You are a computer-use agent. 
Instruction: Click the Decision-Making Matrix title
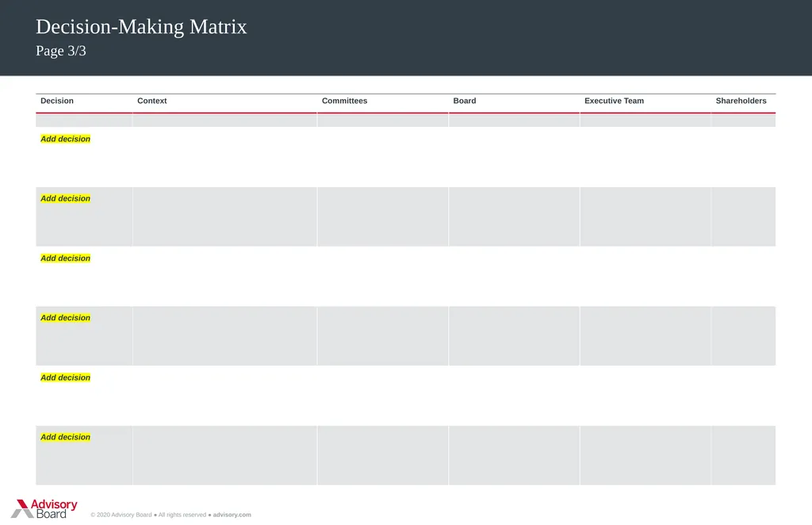click(x=141, y=27)
